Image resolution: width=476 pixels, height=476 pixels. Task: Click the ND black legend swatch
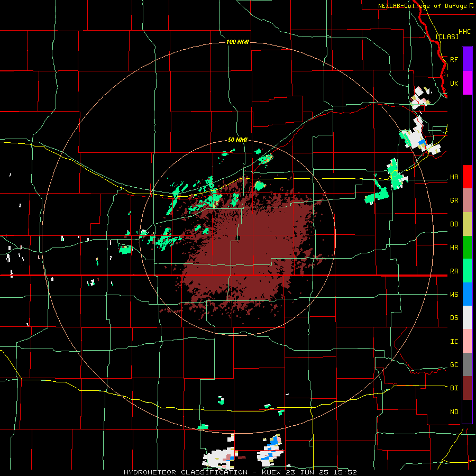point(467,411)
